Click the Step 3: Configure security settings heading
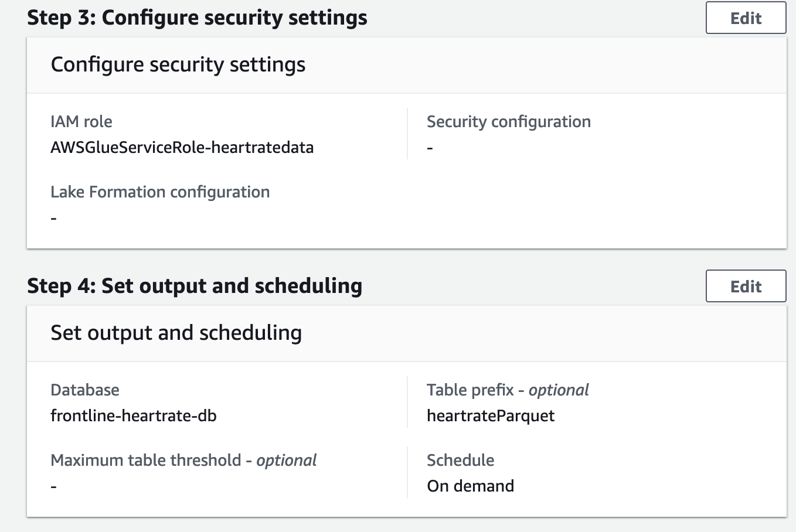 point(197,18)
